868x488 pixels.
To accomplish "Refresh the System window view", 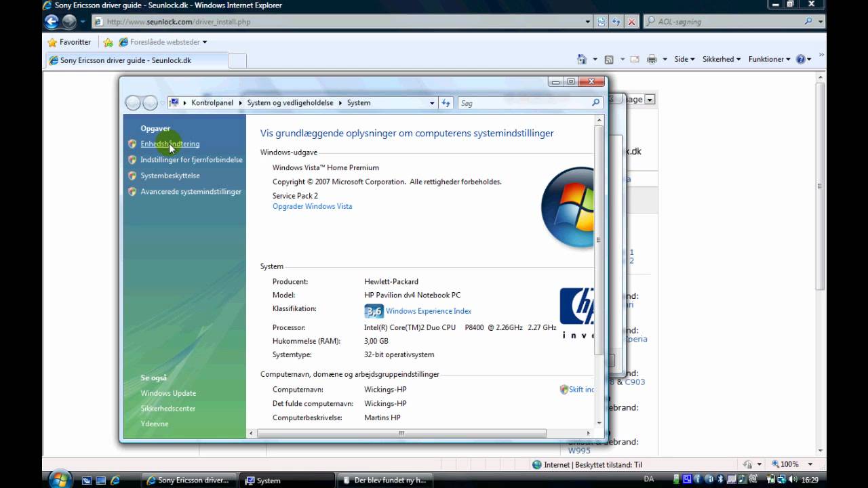I will click(446, 103).
